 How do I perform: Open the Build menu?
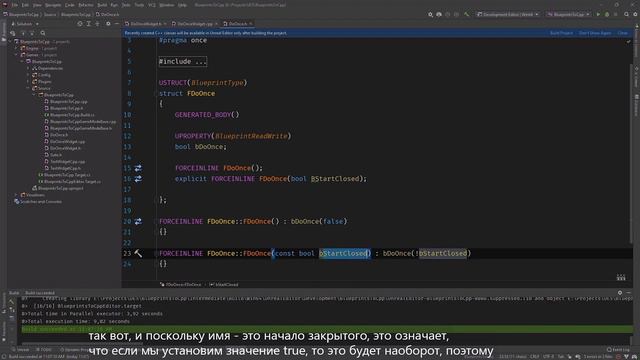102,5
